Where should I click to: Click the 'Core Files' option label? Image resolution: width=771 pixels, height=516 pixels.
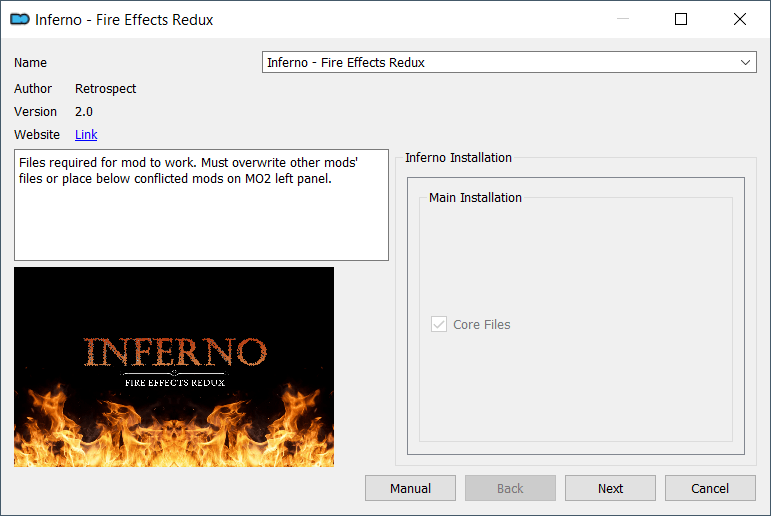click(x=481, y=325)
